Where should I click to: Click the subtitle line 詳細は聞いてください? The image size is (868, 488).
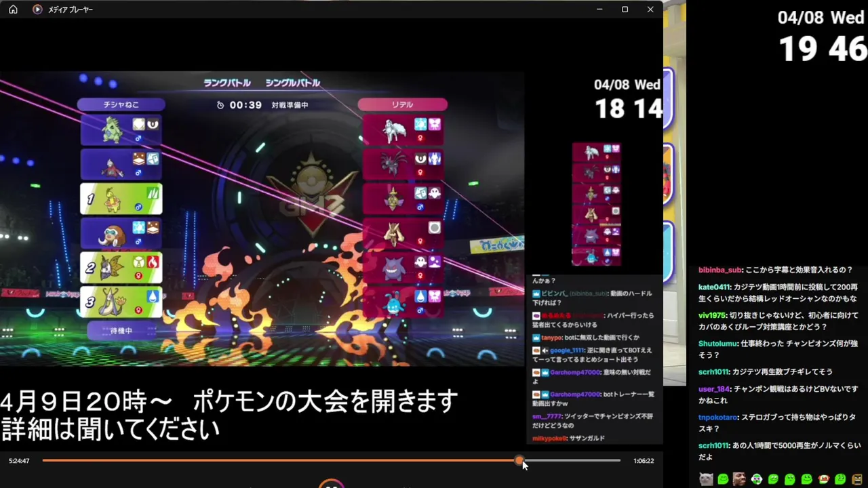coord(110,429)
